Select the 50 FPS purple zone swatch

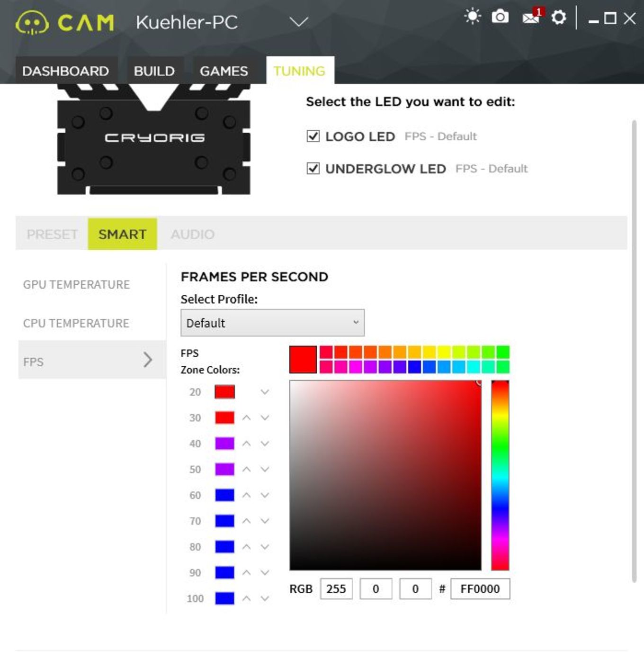point(224,469)
